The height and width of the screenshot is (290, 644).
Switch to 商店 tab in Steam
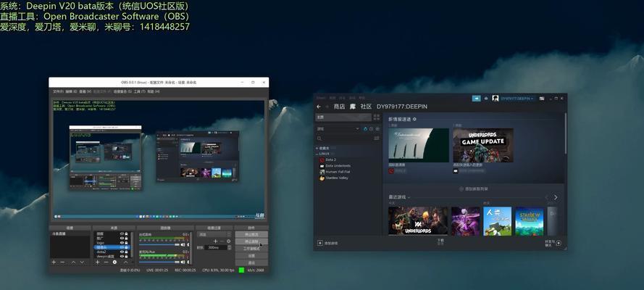[339, 107]
